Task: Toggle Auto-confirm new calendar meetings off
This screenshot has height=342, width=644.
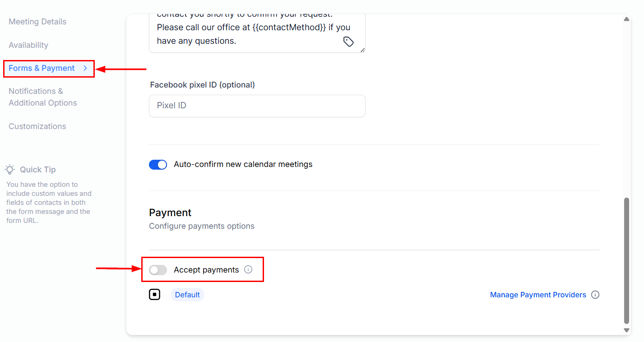Action: (158, 165)
